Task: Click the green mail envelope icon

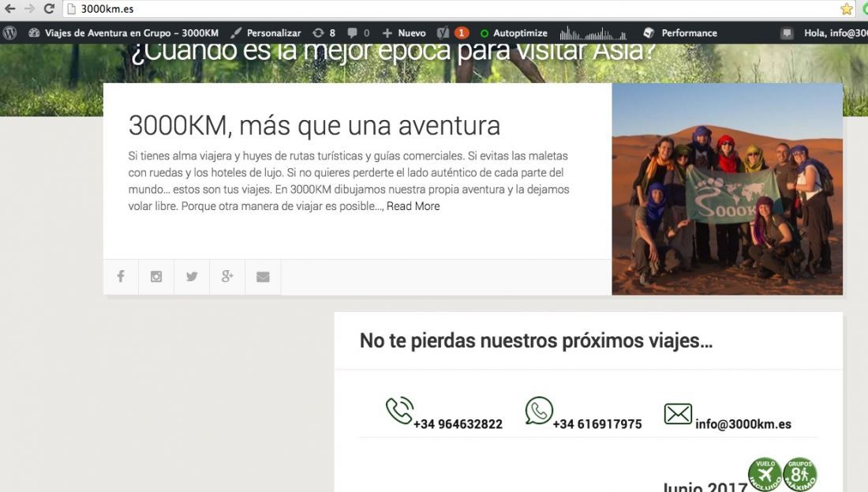Action: (678, 414)
